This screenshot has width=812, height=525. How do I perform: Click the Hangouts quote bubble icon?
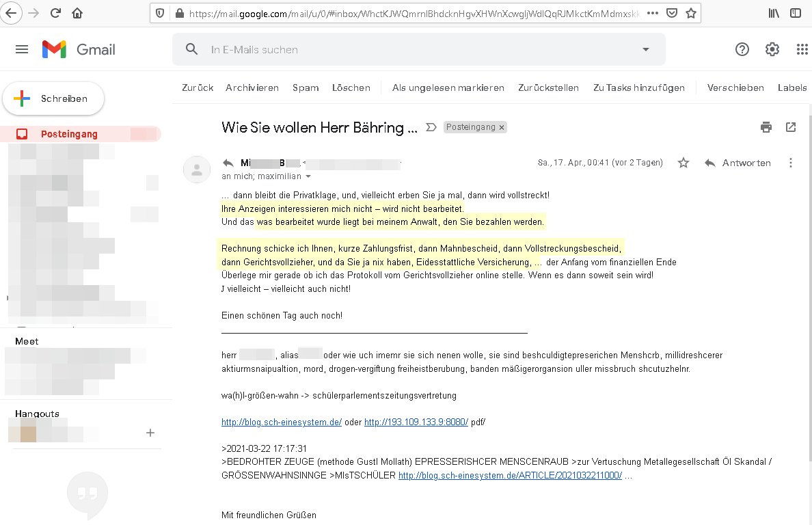(87, 495)
